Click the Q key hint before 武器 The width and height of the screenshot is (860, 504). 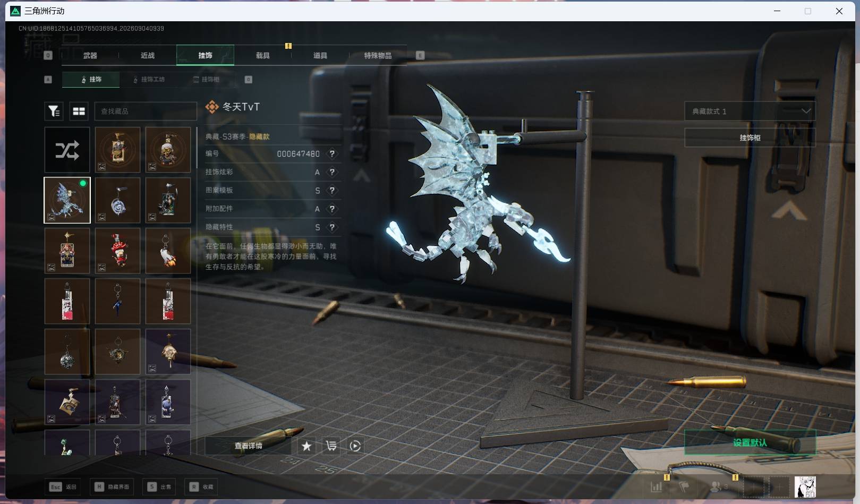(x=48, y=55)
